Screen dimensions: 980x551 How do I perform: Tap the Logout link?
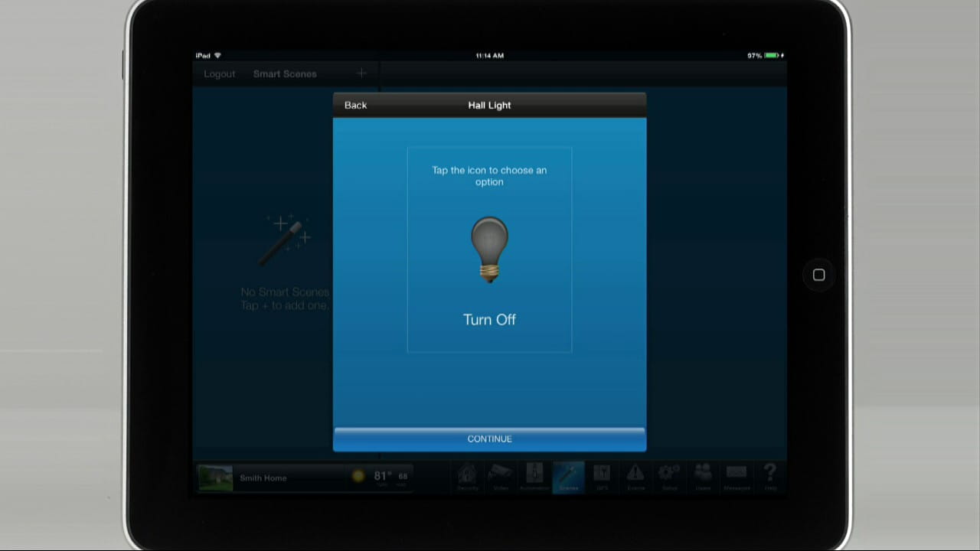point(220,74)
